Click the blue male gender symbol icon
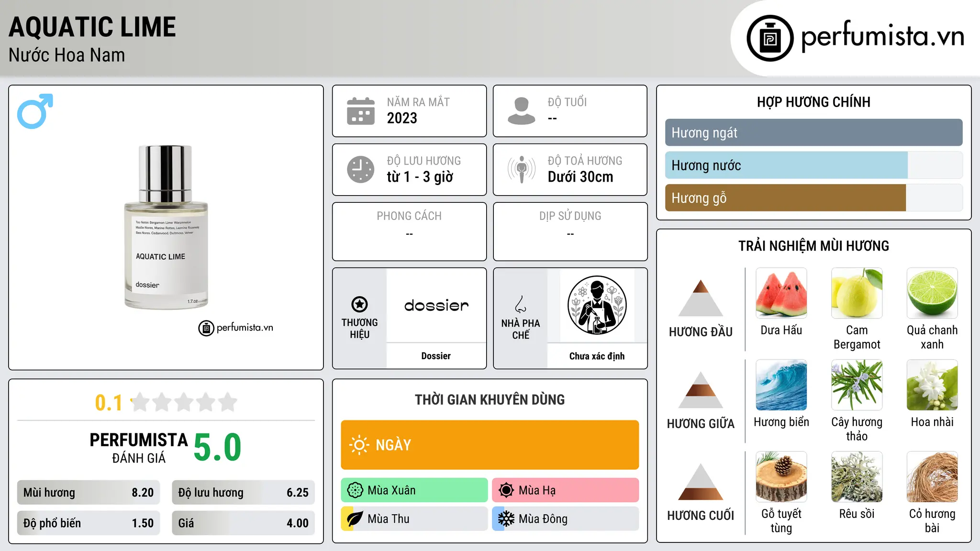 [x=35, y=111]
